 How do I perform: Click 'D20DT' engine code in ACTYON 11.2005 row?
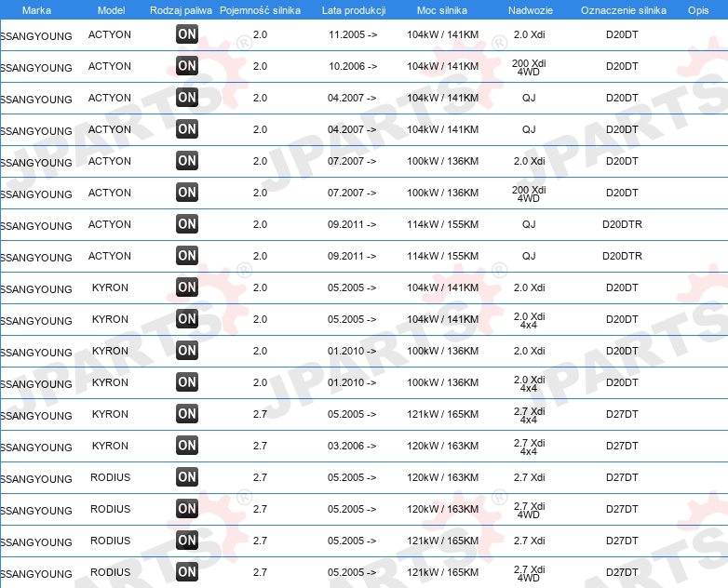622,34
